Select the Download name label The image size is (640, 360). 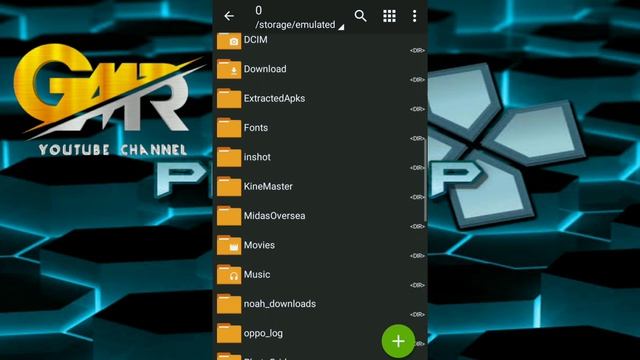point(265,69)
